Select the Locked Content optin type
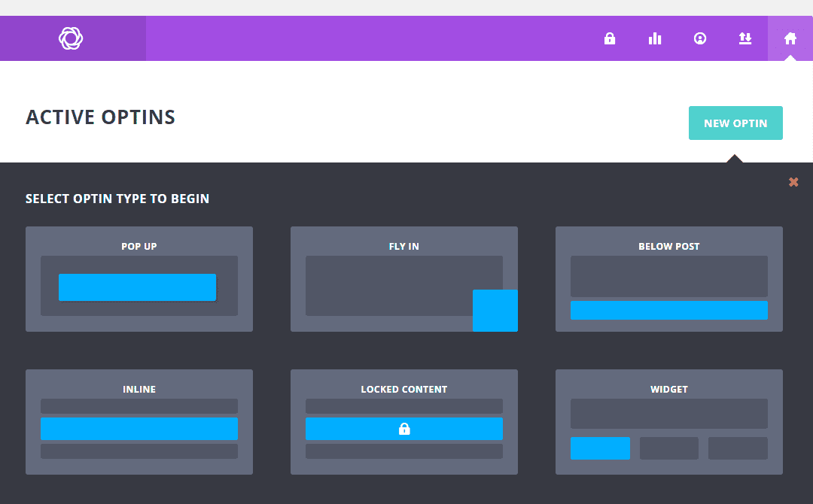 404,422
